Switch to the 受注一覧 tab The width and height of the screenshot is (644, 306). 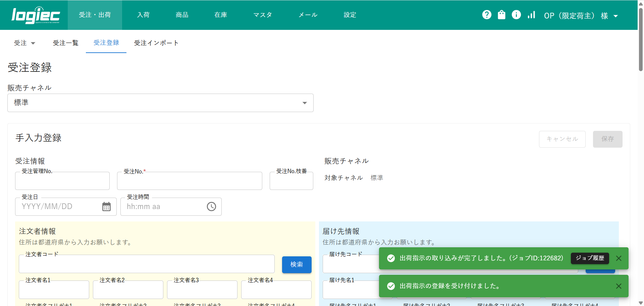(x=66, y=43)
